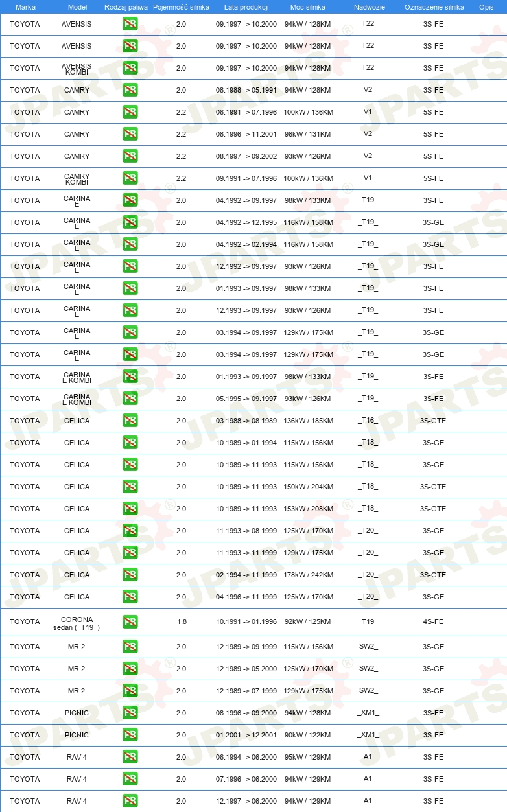507x812 pixels.
Task: Click fuel icon for CARINA E 12.1992 -> 09.1997
Action: (130, 266)
